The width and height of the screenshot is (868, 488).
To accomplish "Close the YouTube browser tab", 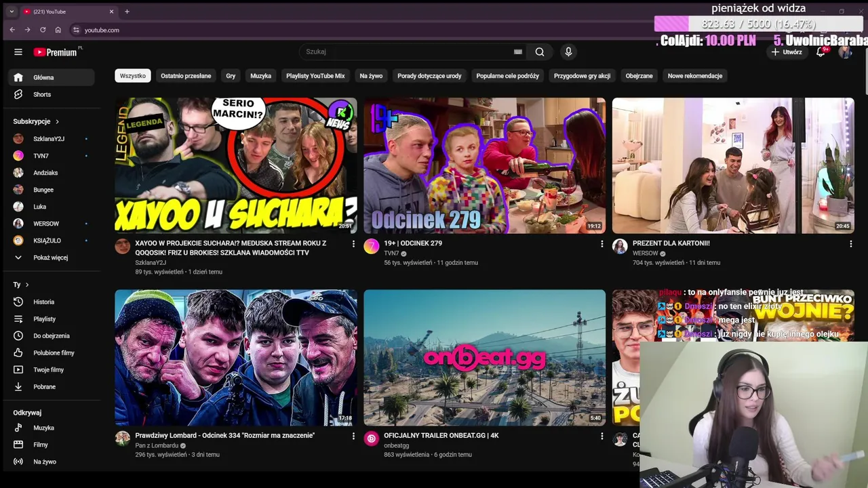I will (112, 12).
